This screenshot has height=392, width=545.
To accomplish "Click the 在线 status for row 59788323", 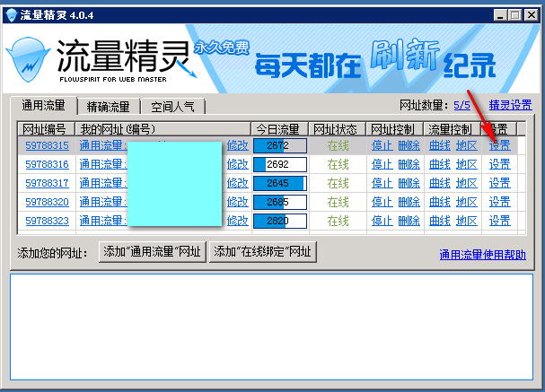I will pyautogui.click(x=338, y=221).
